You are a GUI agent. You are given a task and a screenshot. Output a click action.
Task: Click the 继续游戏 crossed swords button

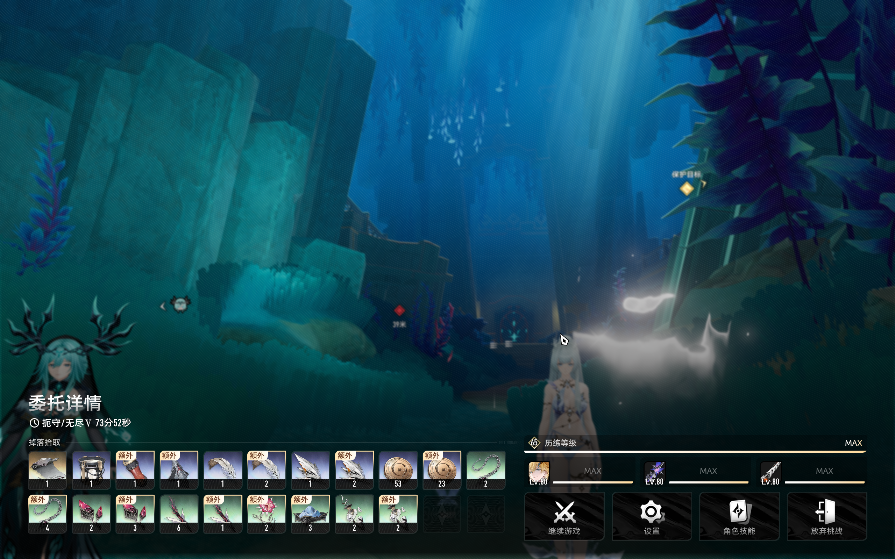coord(564,515)
